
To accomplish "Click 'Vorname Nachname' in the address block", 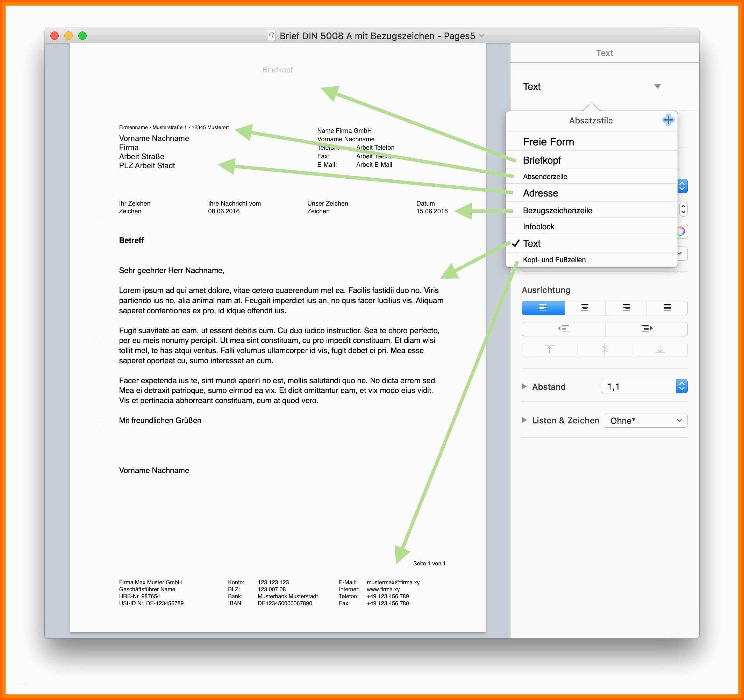I will click(154, 138).
